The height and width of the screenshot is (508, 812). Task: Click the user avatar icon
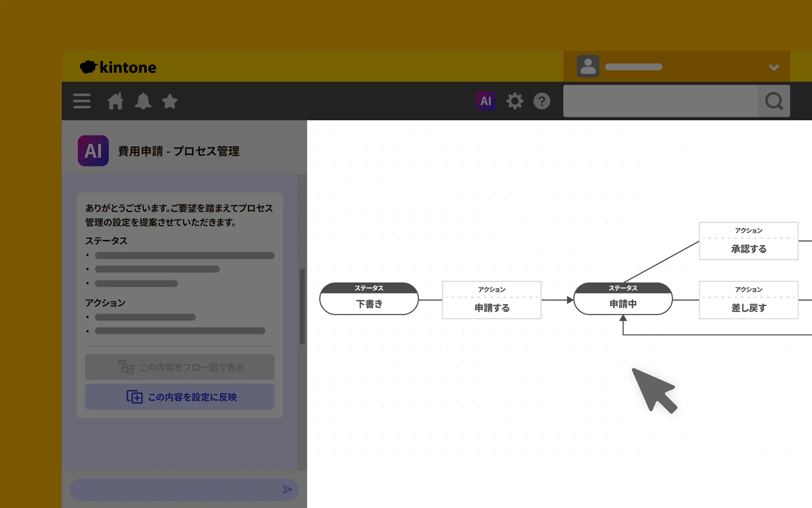click(588, 66)
